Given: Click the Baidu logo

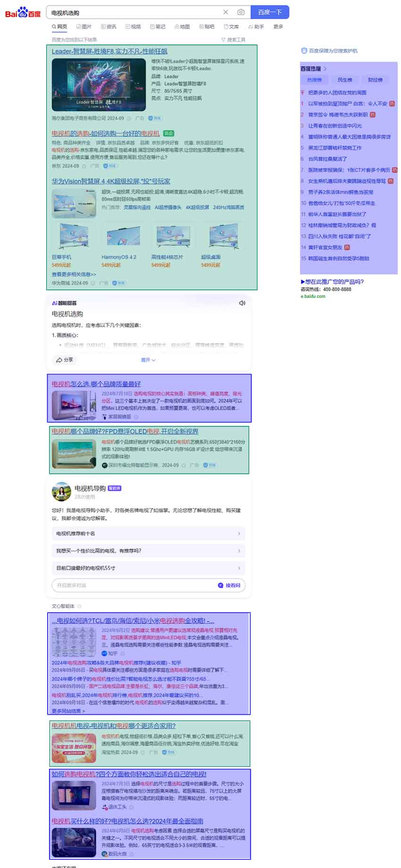Looking at the screenshot, I should tap(23, 12).
